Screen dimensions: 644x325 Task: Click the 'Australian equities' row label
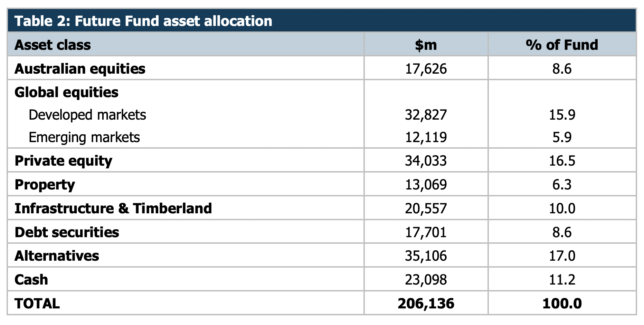click(80, 69)
